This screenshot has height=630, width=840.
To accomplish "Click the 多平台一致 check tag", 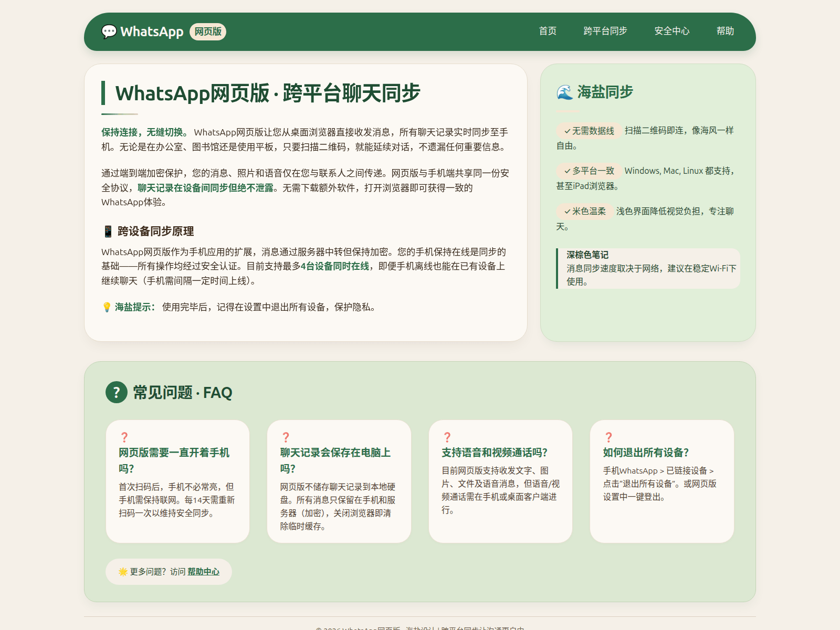I will click(589, 171).
